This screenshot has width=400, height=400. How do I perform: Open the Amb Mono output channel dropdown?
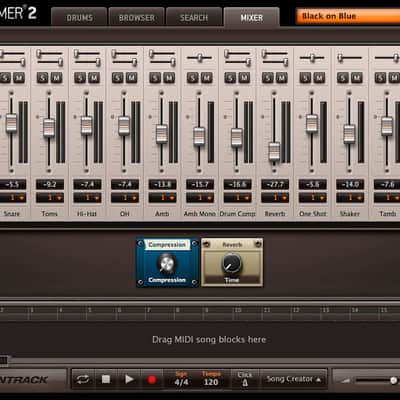click(x=200, y=198)
